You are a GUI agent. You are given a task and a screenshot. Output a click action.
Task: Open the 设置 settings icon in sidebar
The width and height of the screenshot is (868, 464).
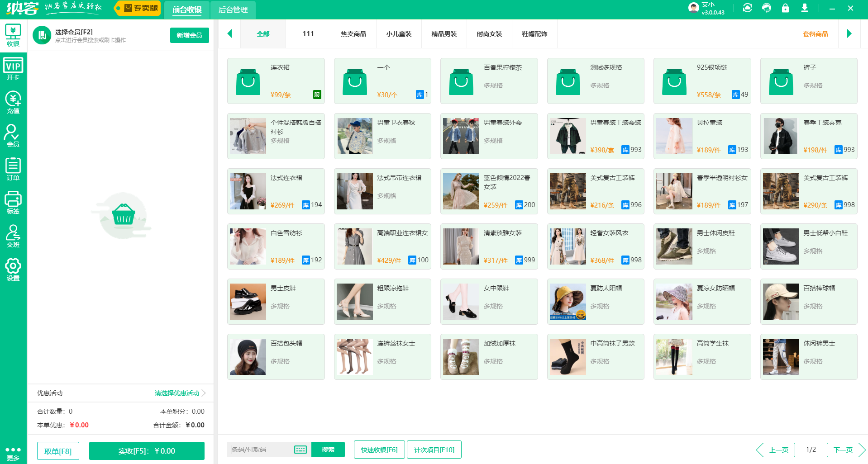click(x=13, y=269)
